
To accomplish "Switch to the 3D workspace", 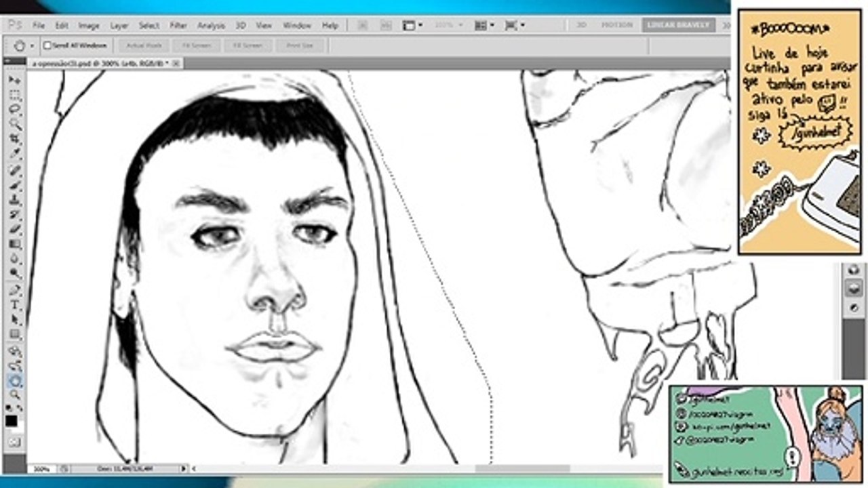I will 581,25.
